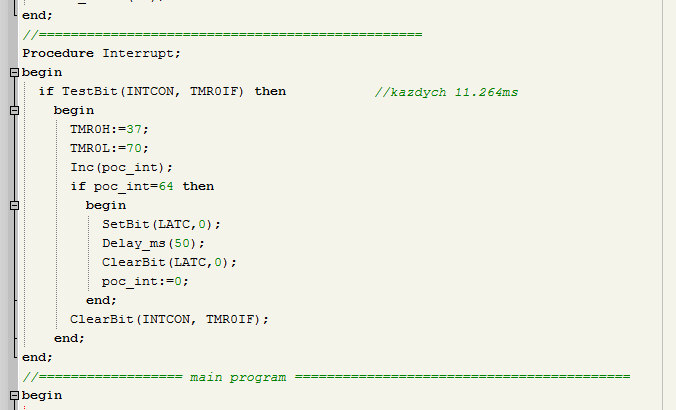The width and height of the screenshot is (676, 410).
Task: Click the poc_int:=0 reset statement
Action: pos(145,282)
